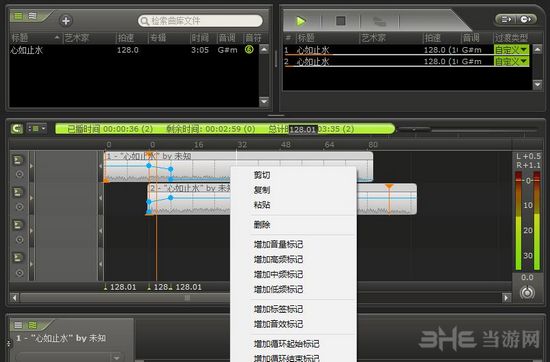550x362 pixels.
Task: Sort the library by the 音调 column header
Action: click(x=229, y=38)
